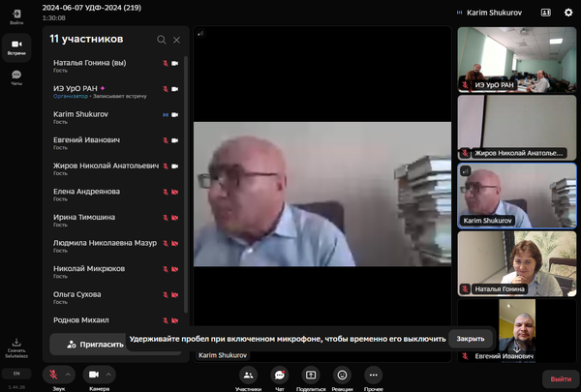Open settings gear in top right

tap(568, 13)
